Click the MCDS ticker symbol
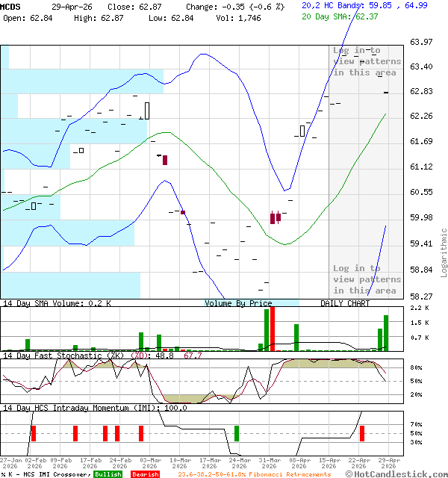This screenshot has width=448, height=478. pyautogui.click(x=12, y=6)
